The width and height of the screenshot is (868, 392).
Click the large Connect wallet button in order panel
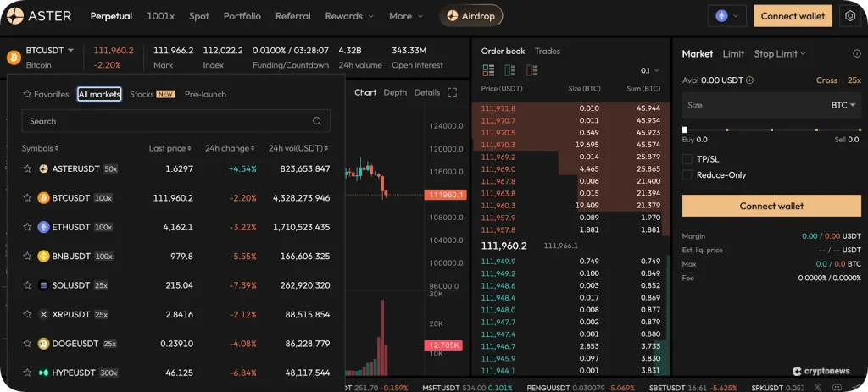click(x=771, y=206)
